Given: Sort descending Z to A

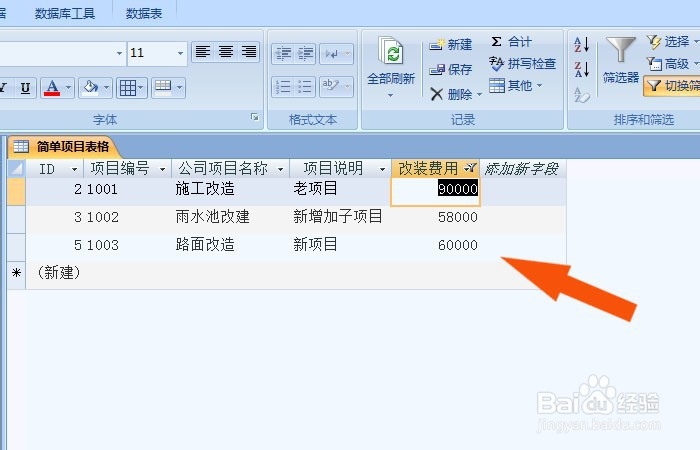Looking at the screenshot, I should coord(582,69).
